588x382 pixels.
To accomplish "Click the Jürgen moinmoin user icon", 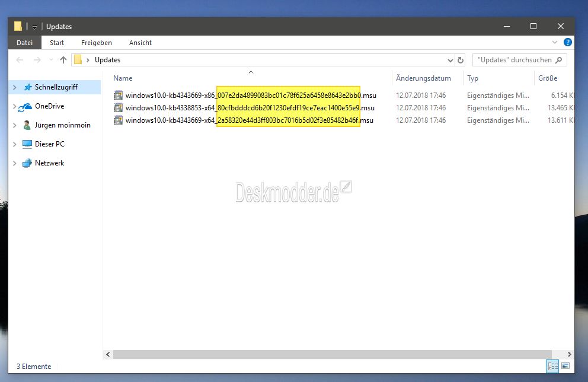I will click(x=27, y=125).
